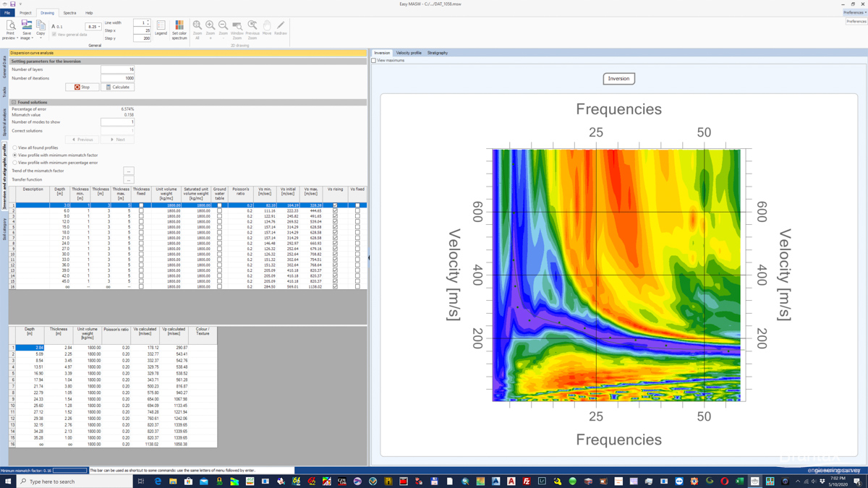Viewport: 868px width, 488px height.
Task: Collapse the Found solutions section
Action: tap(14, 103)
